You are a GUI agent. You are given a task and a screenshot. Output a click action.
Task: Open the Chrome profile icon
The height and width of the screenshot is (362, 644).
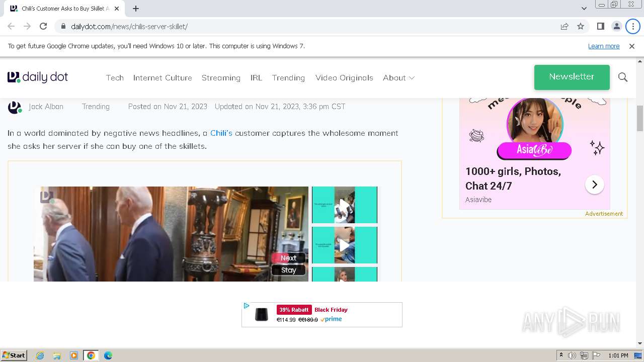[616, 26]
